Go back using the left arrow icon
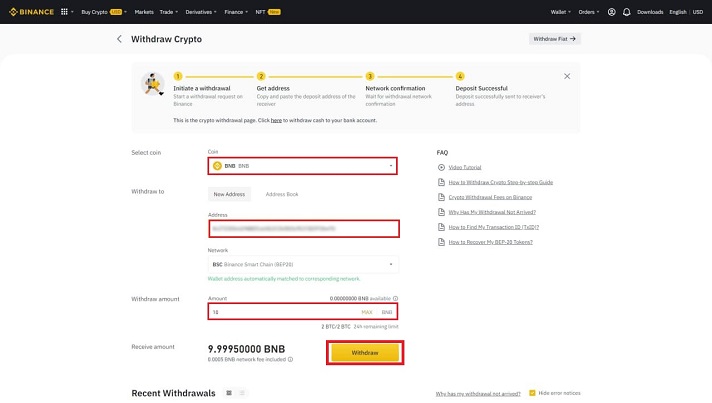 click(119, 39)
